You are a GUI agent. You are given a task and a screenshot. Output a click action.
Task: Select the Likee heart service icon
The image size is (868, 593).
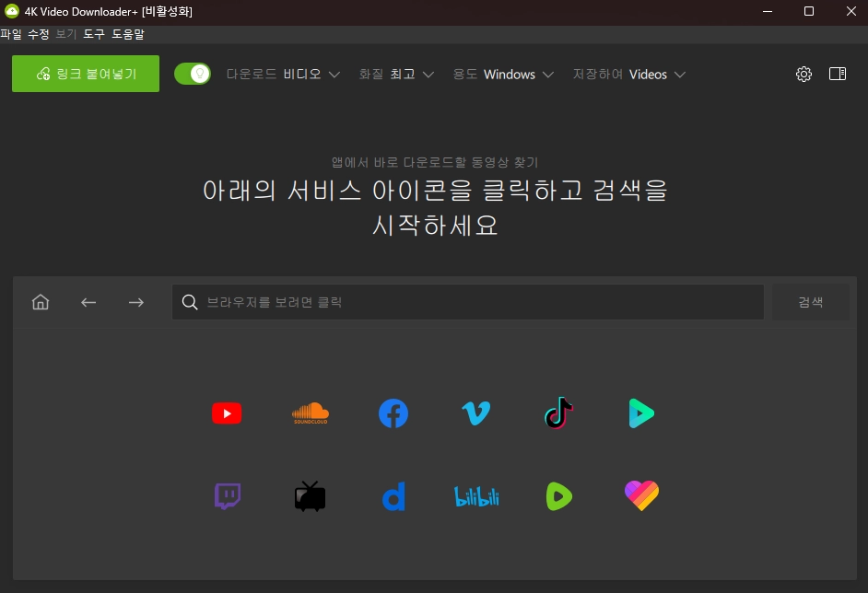click(x=641, y=495)
